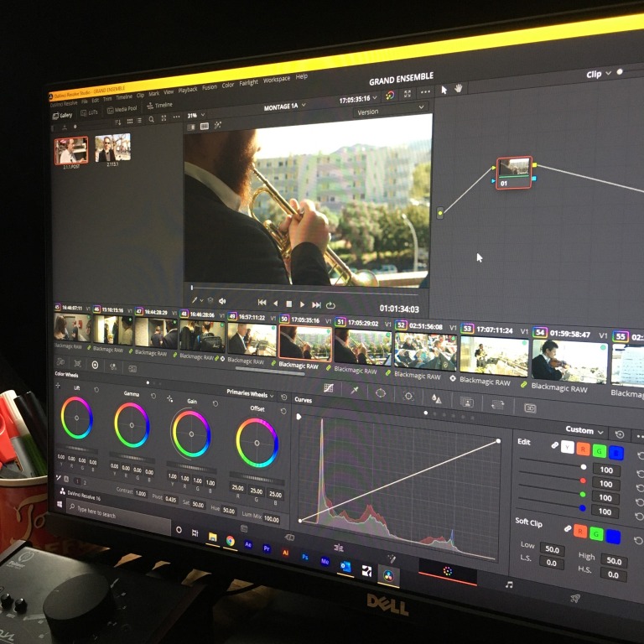Toggle the green Soft Clip channel button

tap(596, 533)
